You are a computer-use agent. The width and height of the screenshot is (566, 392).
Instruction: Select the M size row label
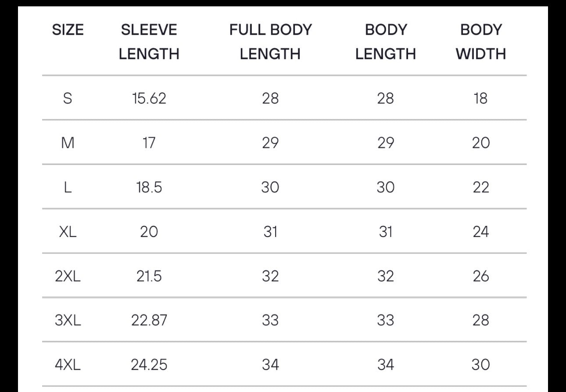pos(68,143)
